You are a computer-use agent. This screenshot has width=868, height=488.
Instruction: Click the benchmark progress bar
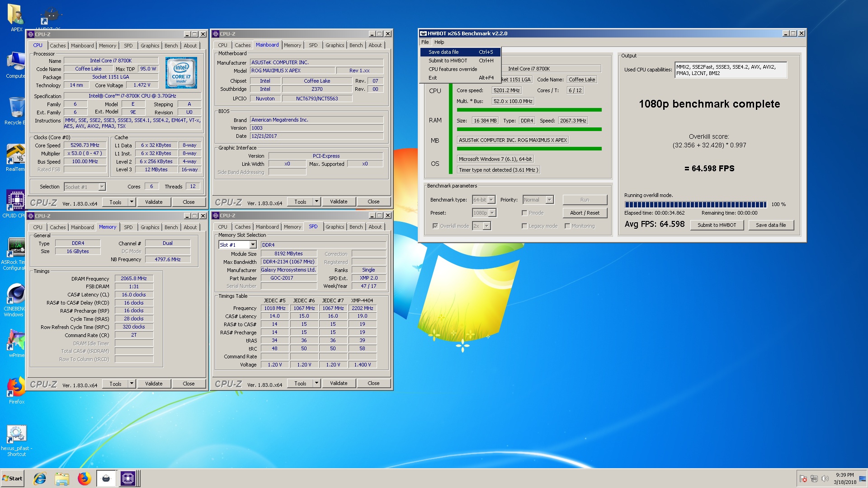(x=695, y=204)
